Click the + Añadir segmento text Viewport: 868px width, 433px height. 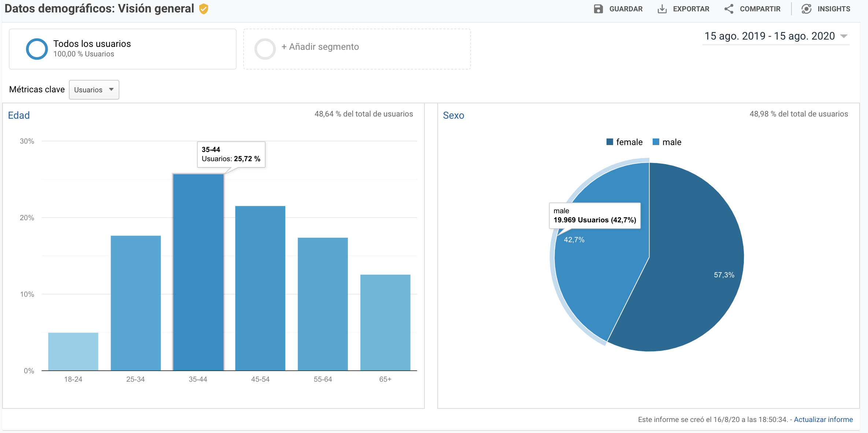[x=320, y=47]
